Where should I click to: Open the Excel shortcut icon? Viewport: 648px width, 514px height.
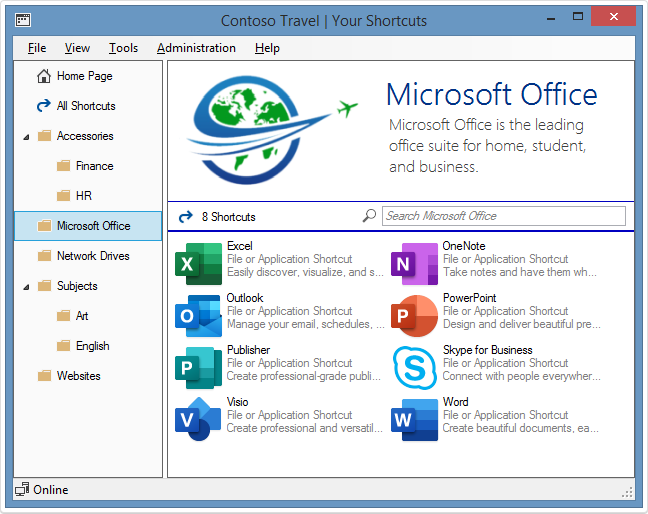pos(198,264)
